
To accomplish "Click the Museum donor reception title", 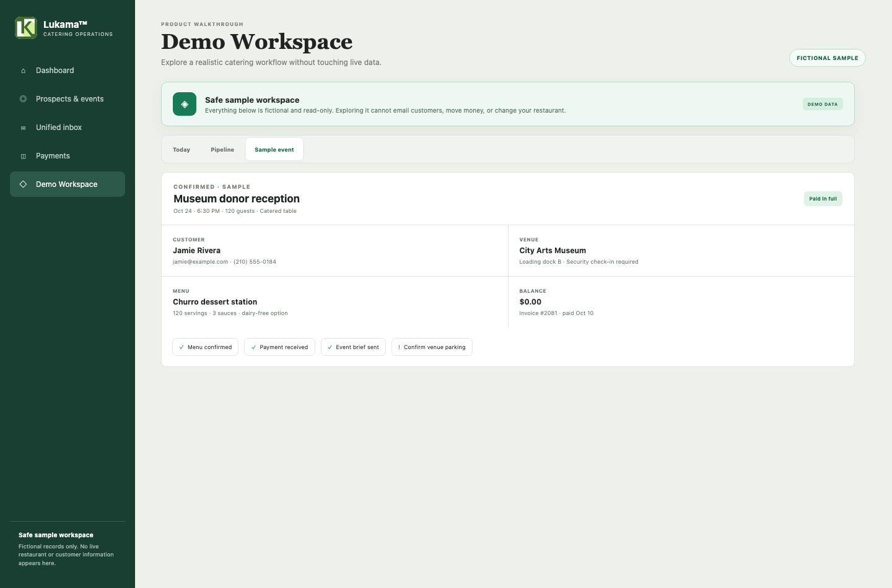I will point(237,199).
